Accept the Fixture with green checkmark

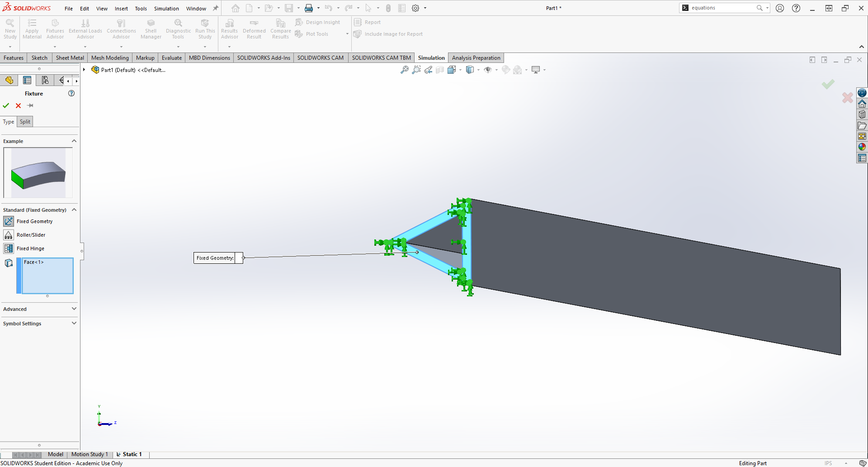tap(6, 105)
